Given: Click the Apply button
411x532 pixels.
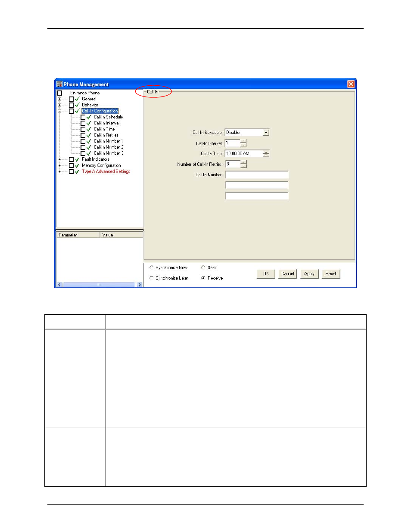Looking at the screenshot, I should pos(309,274).
